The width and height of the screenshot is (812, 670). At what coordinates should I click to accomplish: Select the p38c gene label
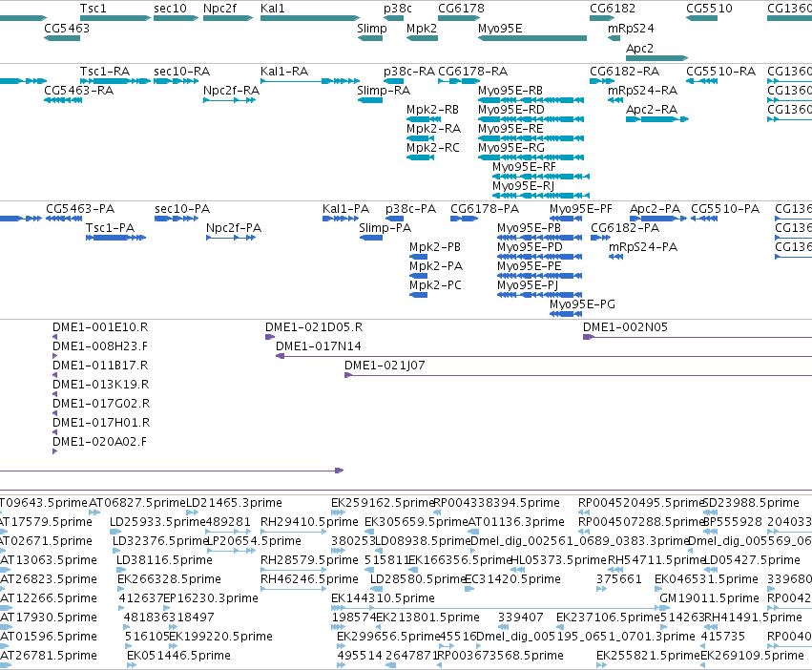coord(398,9)
